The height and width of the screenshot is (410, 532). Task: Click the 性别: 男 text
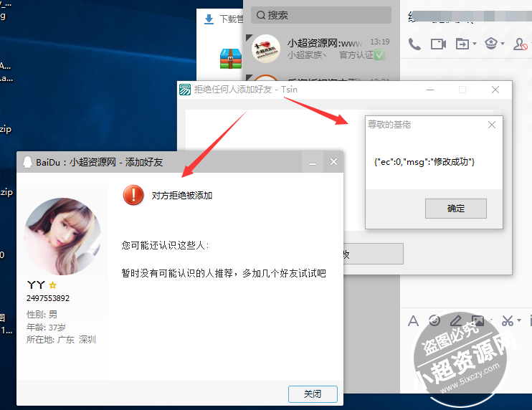(42, 315)
